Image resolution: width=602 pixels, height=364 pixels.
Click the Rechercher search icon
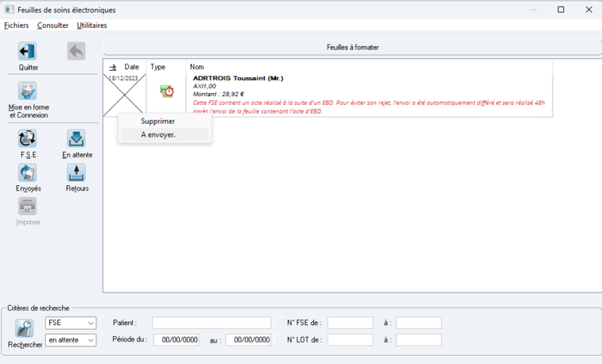tap(25, 329)
